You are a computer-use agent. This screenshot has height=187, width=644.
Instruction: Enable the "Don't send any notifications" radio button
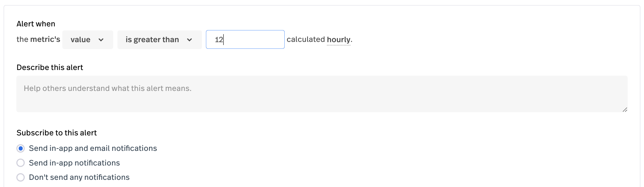[21, 177]
